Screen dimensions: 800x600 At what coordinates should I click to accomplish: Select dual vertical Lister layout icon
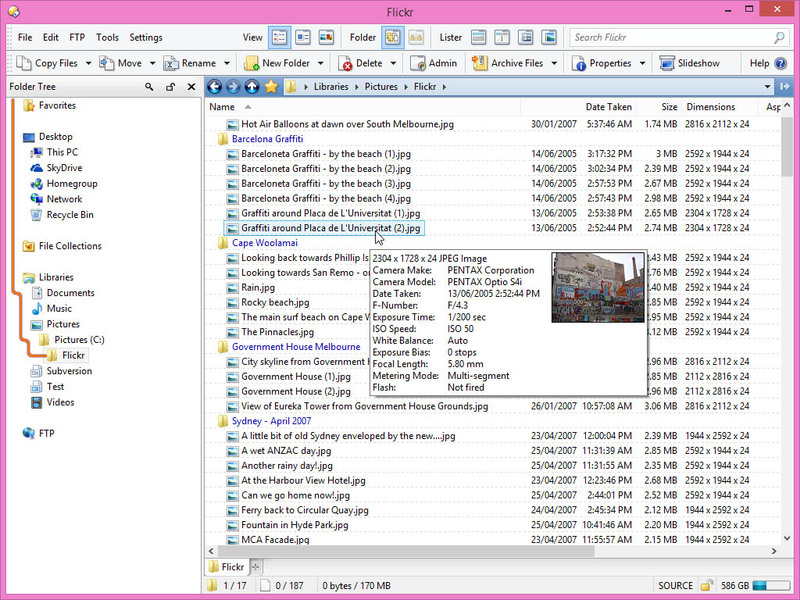[502, 37]
